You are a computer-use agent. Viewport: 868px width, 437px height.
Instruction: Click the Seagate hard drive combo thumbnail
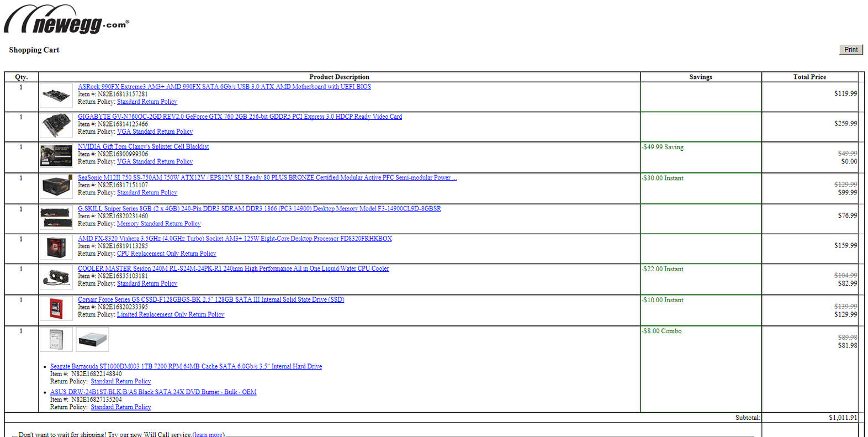pos(56,340)
